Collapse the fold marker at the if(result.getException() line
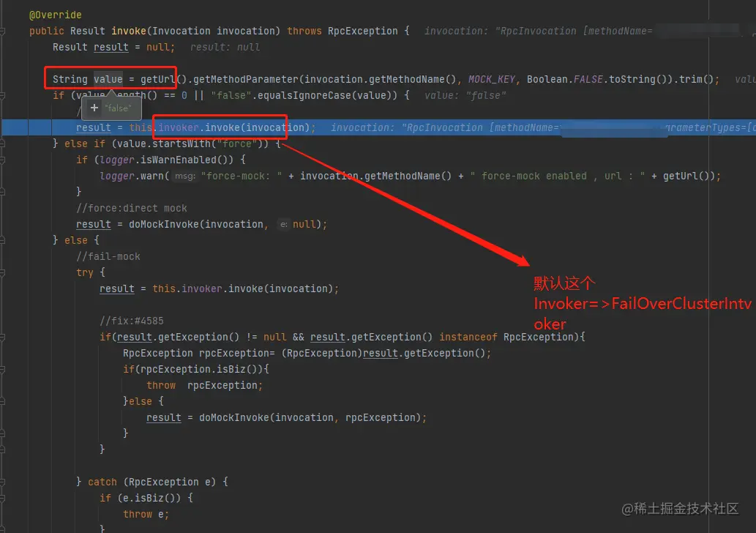756x533 pixels. point(2,338)
